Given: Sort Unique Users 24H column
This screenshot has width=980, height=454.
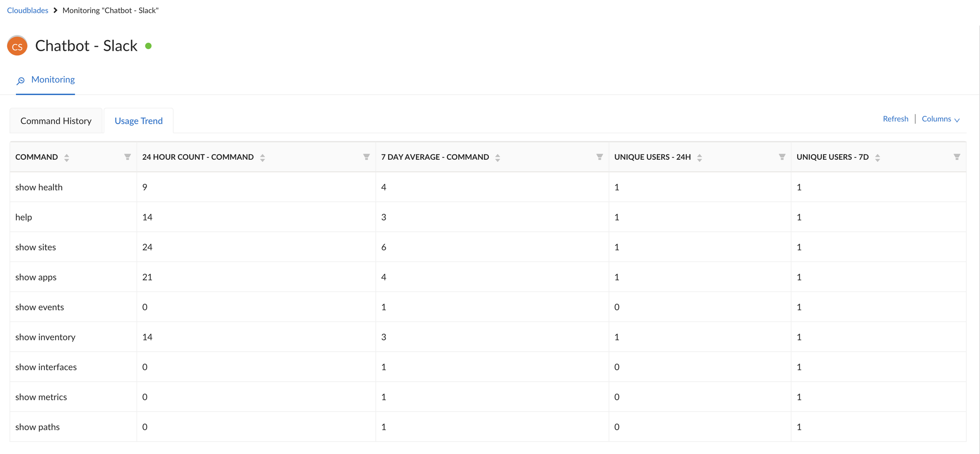Looking at the screenshot, I should (699, 157).
